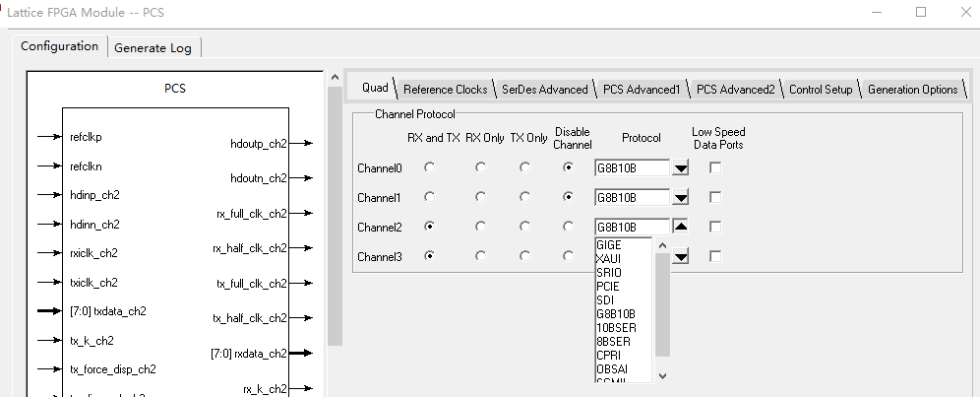The width and height of the screenshot is (980, 397).
Task: Set Channel1 to RX and TX
Action: [x=429, y=197]
